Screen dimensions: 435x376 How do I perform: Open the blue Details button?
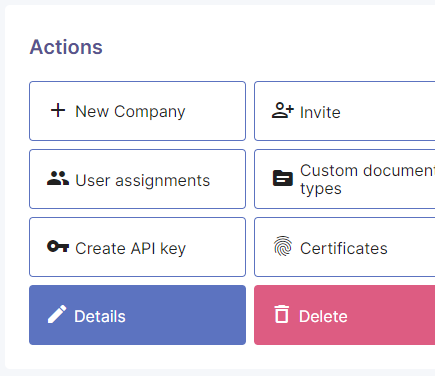pos(137,315)
